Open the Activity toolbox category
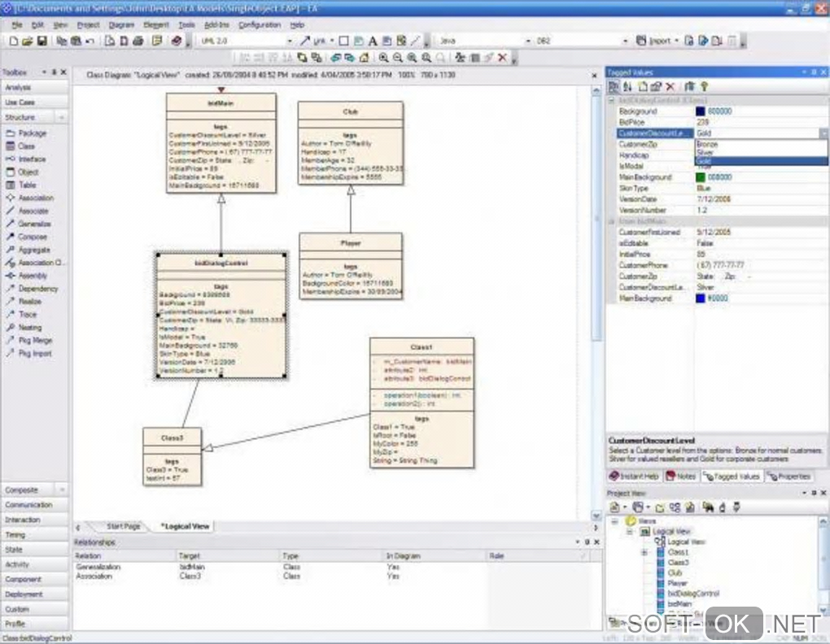The height and width of the screenshot is (644, 830). pos(34,564)
